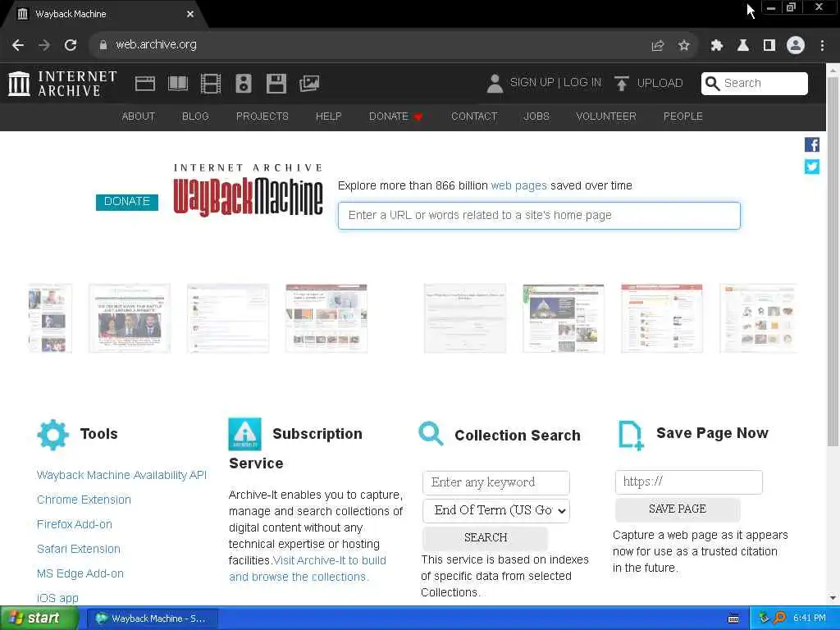The height and width of the screenshot is (630, 840).
Task: Focus the Internet Archive Search box
Action: (755, 83)
